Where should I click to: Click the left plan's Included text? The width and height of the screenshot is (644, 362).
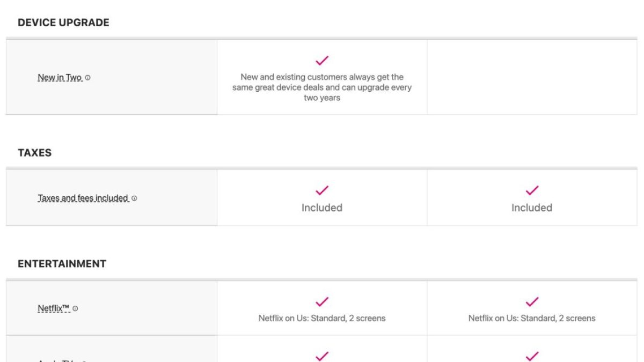point(322,208)
